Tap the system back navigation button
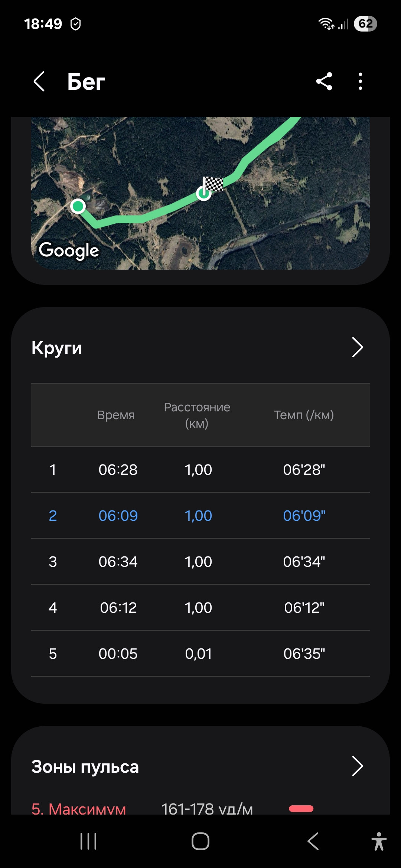Image resolution: width=401 pixels, height=868 pixels. 313,841
